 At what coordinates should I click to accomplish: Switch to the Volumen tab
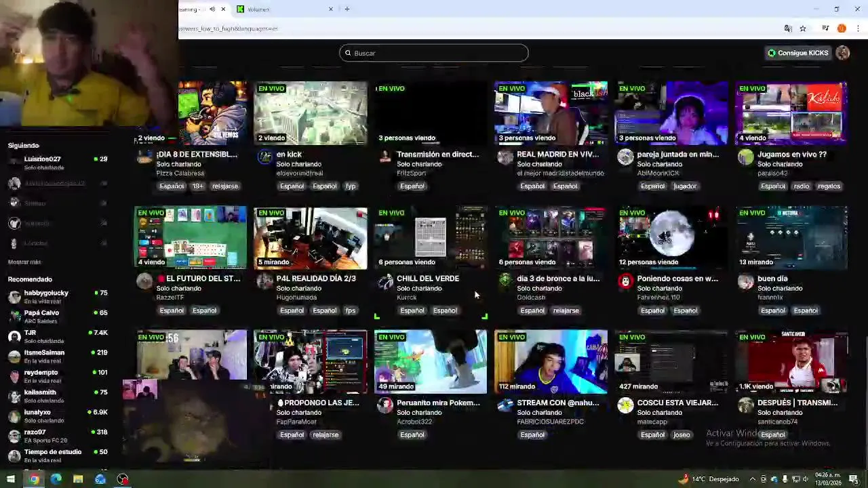[285, 9]
